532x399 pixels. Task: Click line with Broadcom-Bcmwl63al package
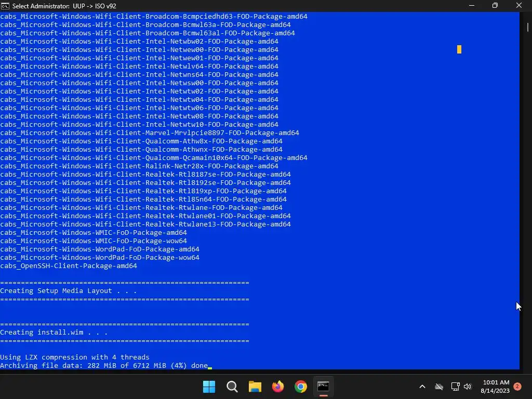pos(148,33)
